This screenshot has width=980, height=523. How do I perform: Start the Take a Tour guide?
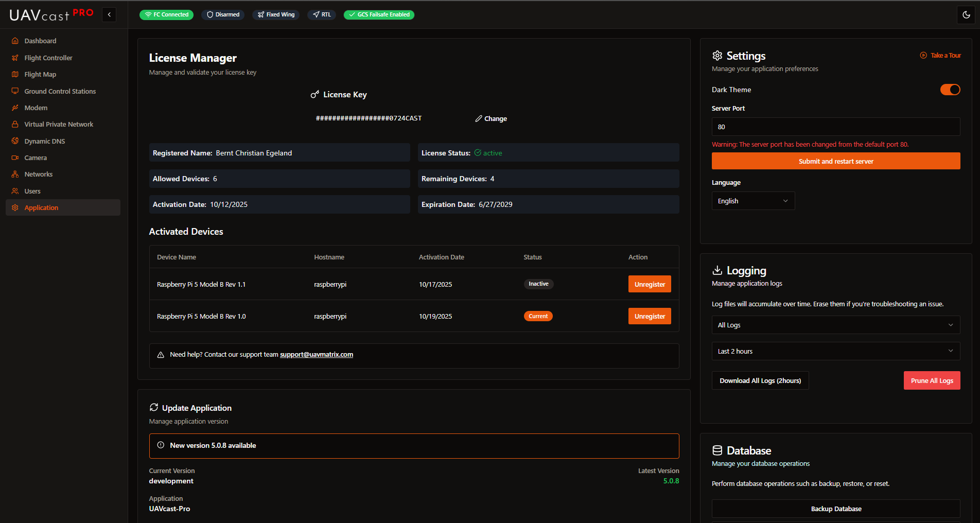click(940, 56)
